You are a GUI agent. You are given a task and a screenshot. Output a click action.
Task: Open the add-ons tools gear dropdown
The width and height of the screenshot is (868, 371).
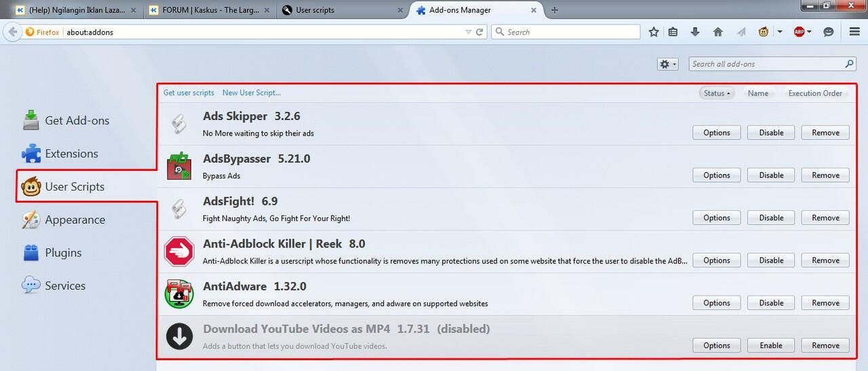pos(667,64)
